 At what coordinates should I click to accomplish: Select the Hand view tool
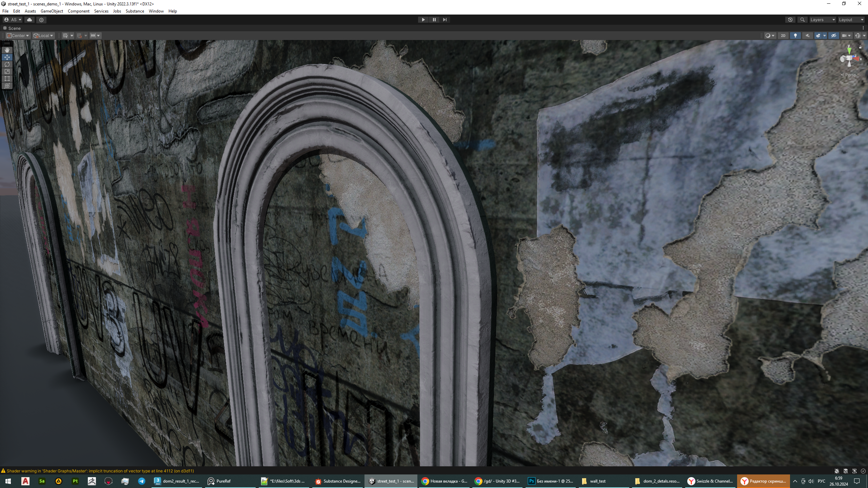(x=7, y=50)
